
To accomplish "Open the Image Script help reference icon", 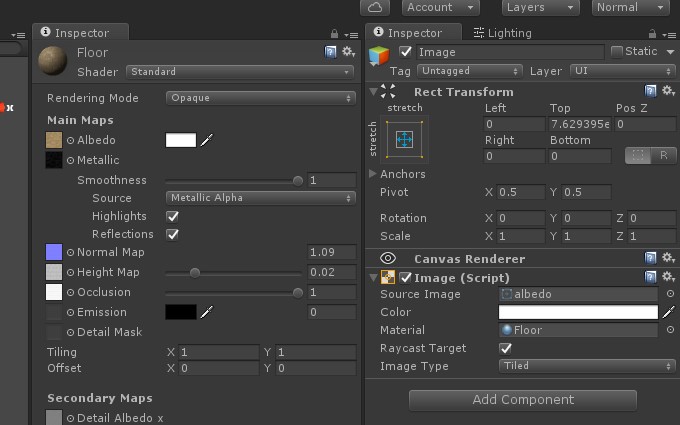I will [x=650, y=277].
